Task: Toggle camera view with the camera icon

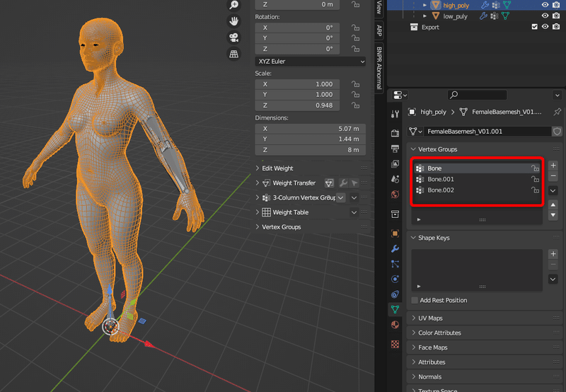Action: 234,38
